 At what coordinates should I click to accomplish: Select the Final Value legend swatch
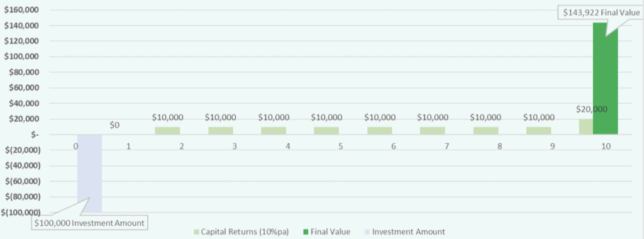pos(306,232)
